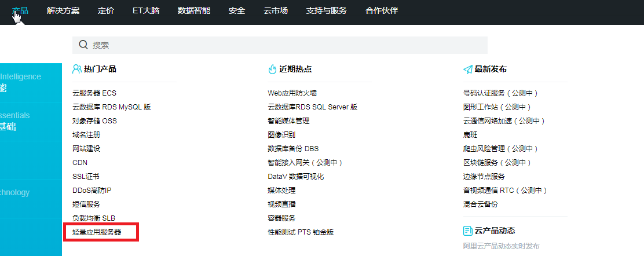The image size is (644, 256).
Task: Click the 热门产品 heading text
Action: [100, 69]
